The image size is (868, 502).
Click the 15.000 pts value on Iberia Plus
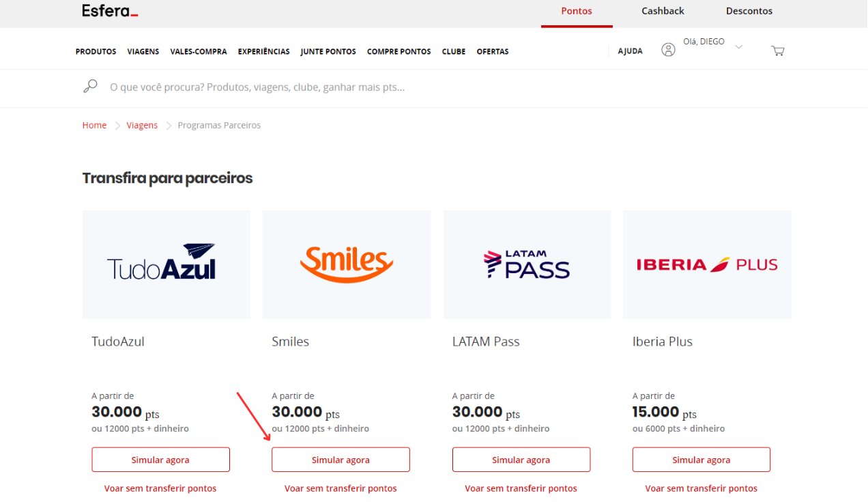665,413
